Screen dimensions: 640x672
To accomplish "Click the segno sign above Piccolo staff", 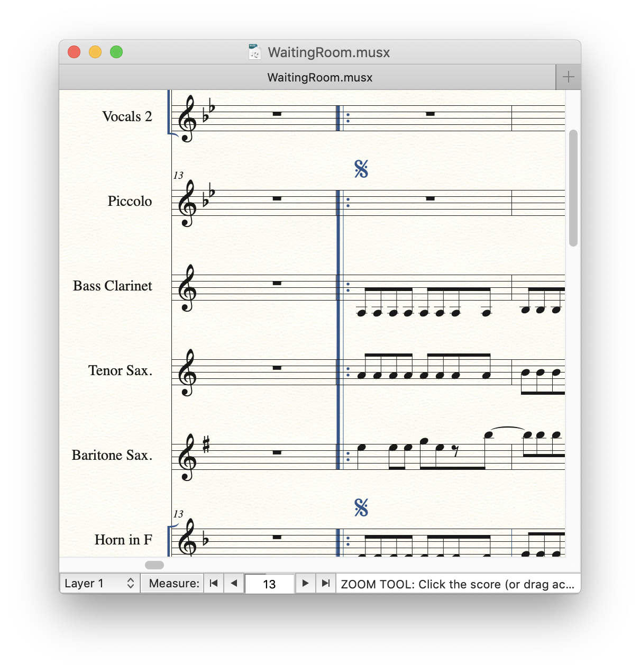I will coord(361,169).
